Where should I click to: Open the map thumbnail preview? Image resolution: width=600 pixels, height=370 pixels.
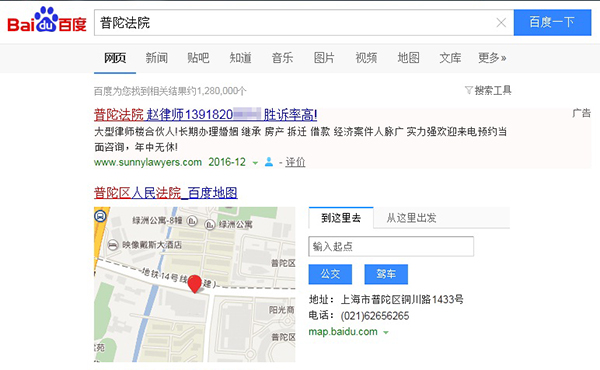coord(195,284)
